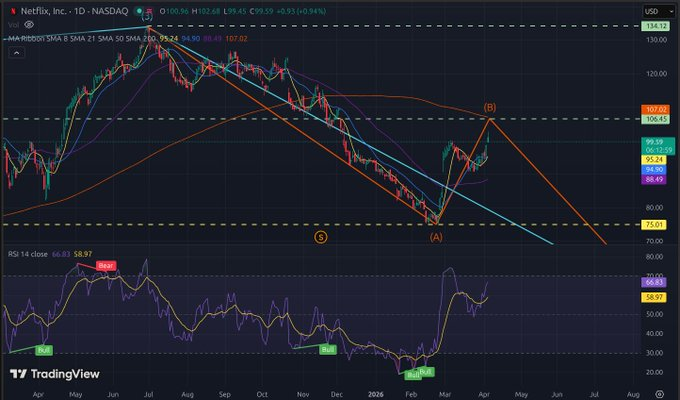The width and height of the screenshot is (680, 400).
Task: Select the RSI 14 close legend
Action: point(28,254)
